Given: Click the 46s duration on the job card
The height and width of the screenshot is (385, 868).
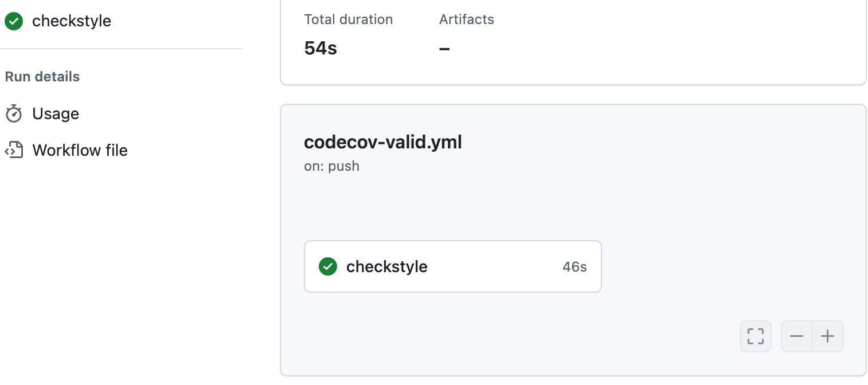Looking at the screenshot, I should [574, 266].
